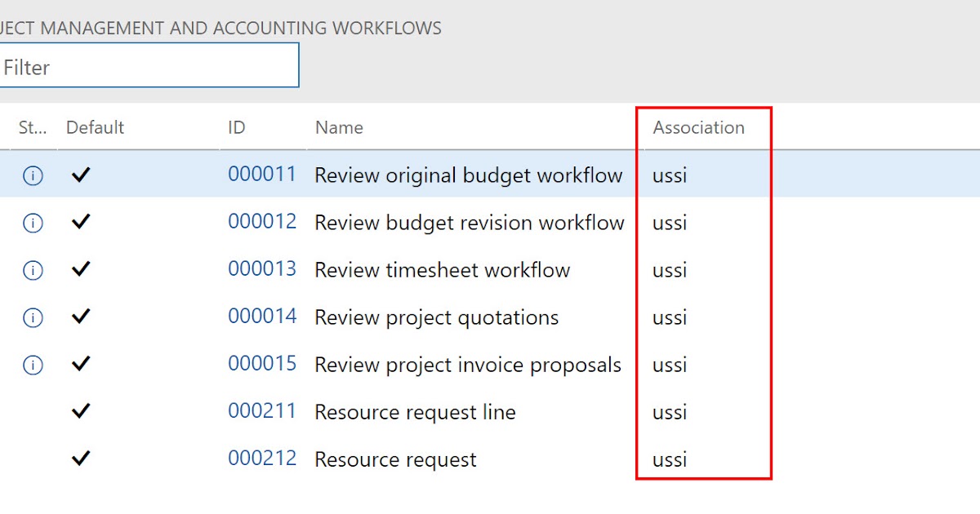Click the Name column header to sort
Screen dimensions: 980x514
click(x=339, y=127)
